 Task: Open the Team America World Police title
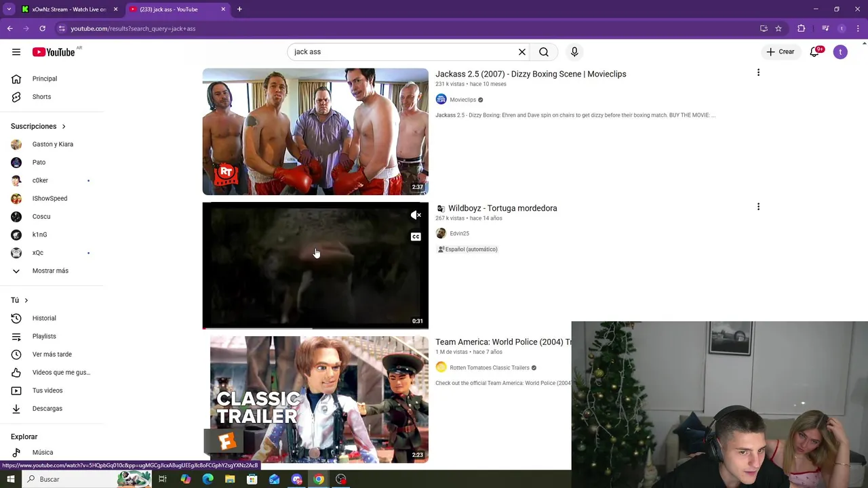(x=503, y=342)
